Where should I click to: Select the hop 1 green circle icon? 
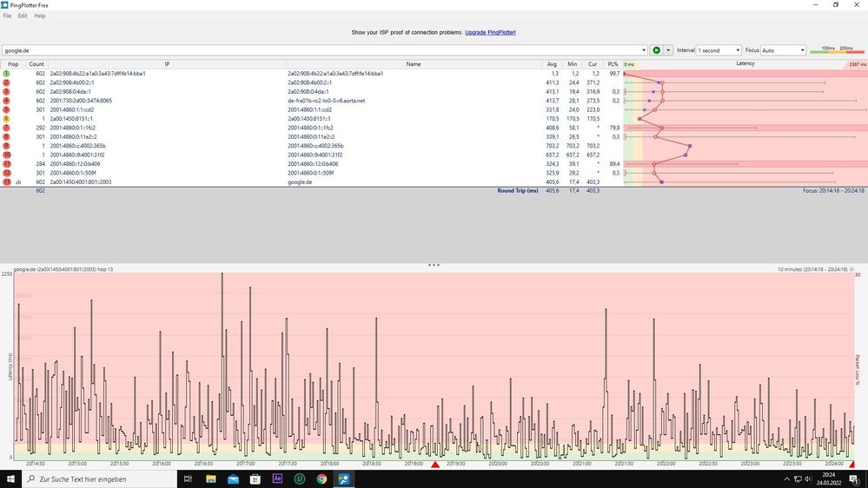6,74
